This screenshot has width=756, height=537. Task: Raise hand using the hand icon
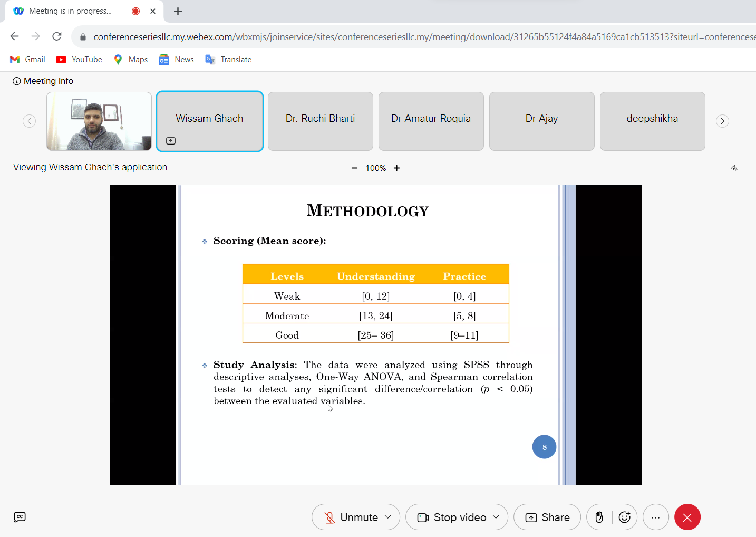(x=599, y=517)
